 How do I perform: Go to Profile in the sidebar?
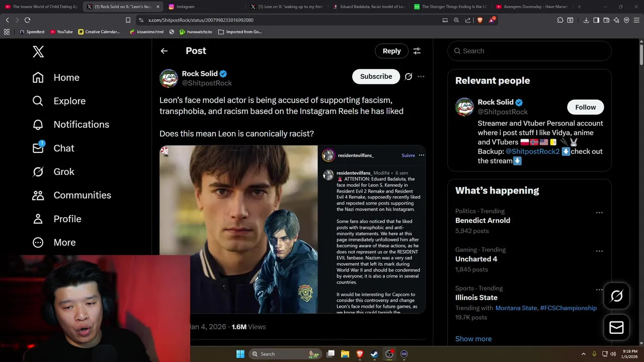pyautogui.click(x=56, y=219)
